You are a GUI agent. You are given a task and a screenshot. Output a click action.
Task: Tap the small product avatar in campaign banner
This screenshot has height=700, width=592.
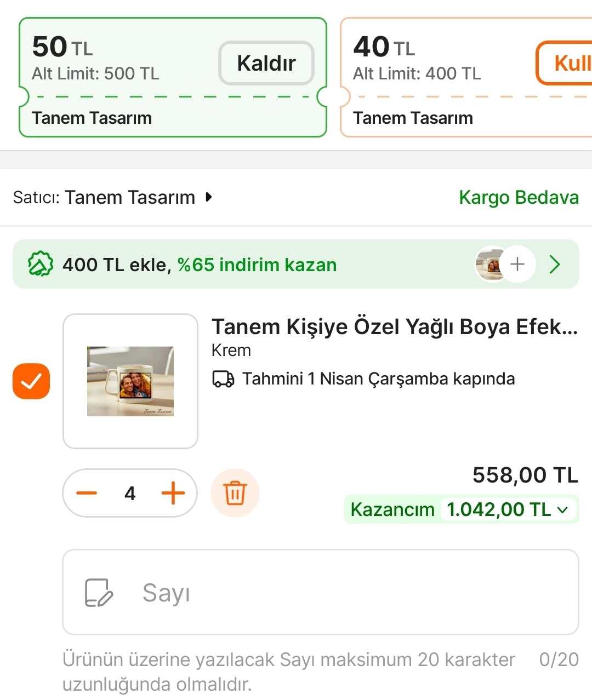tap(489, 265)
